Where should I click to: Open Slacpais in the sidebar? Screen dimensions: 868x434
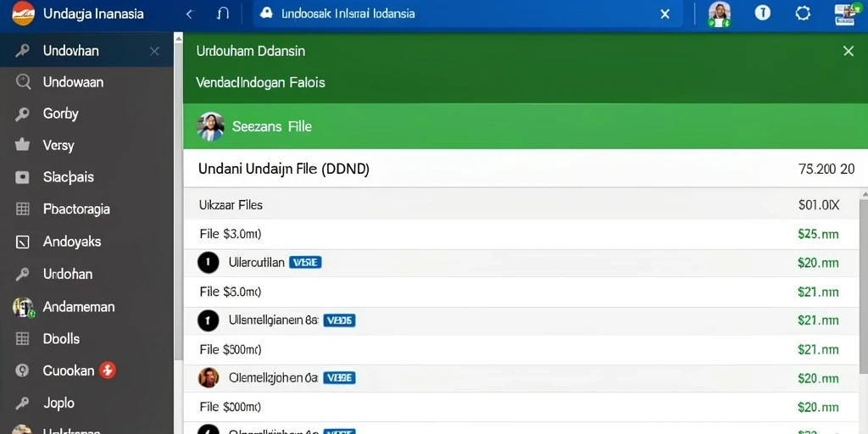[x=87, y=178]
